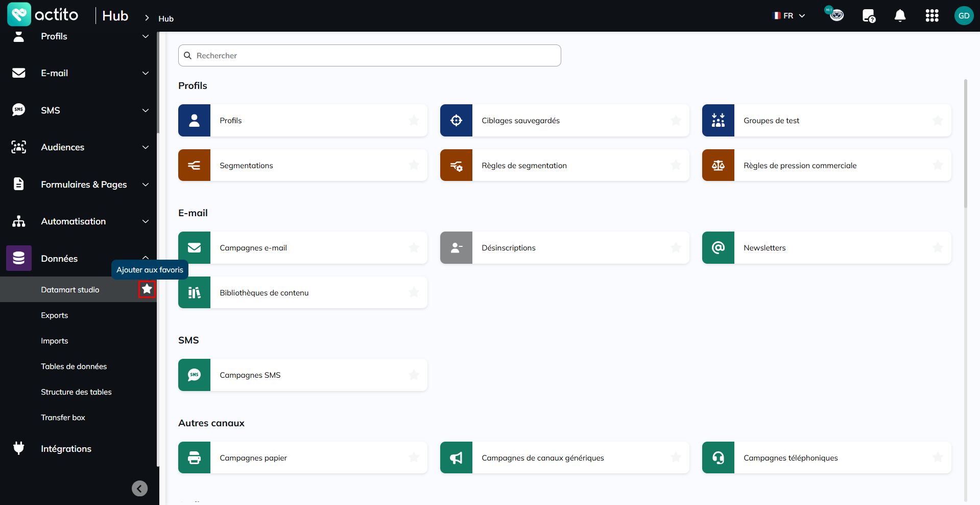The height and width of the screenshot is (505, 980).
Task: Click the Actito heart logo
Action: click(19, 14)
